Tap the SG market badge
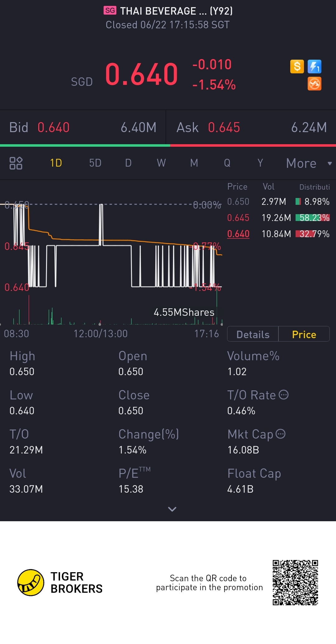 coord(110,11)
